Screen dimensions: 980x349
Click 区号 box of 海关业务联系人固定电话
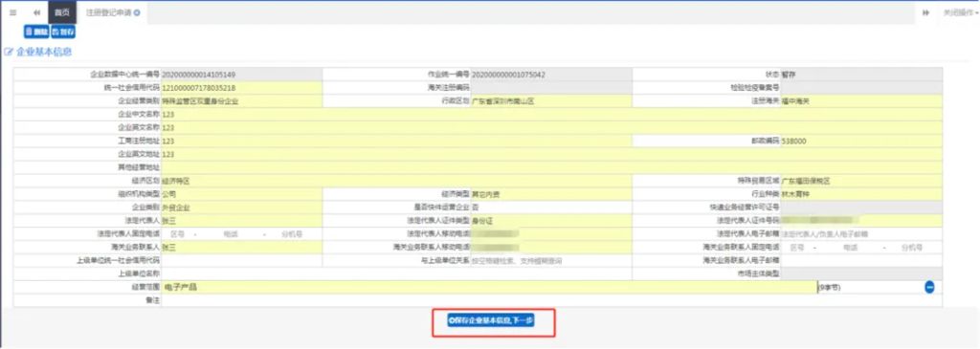pos(797,248)
